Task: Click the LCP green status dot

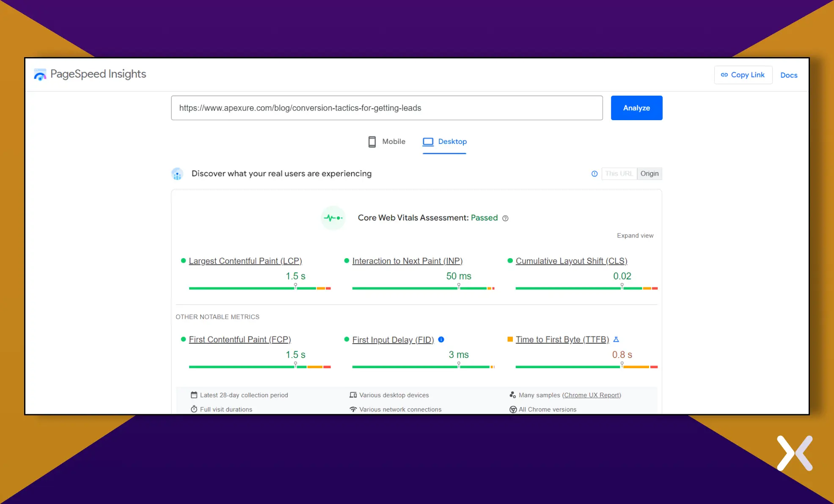Action: [183, 261]
